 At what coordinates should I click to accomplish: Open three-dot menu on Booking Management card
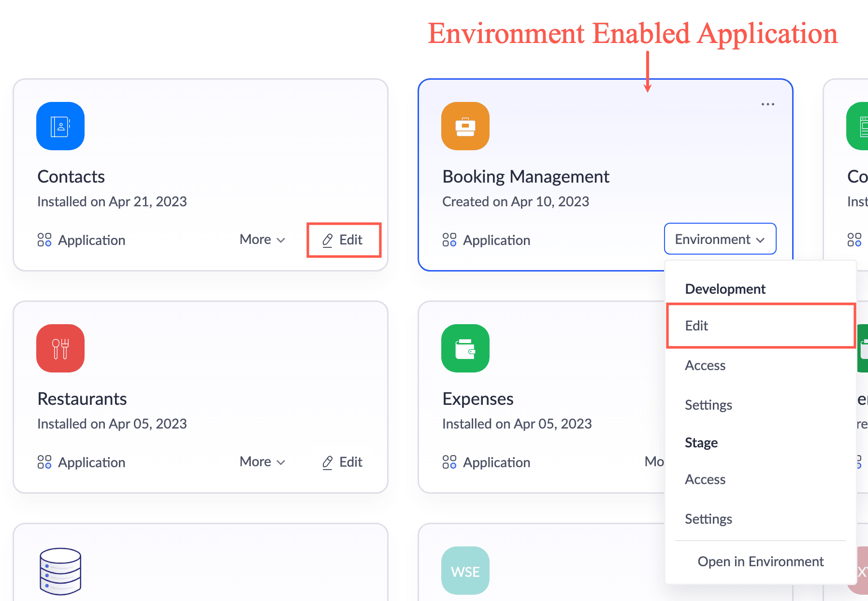click(x=767, y=104)
